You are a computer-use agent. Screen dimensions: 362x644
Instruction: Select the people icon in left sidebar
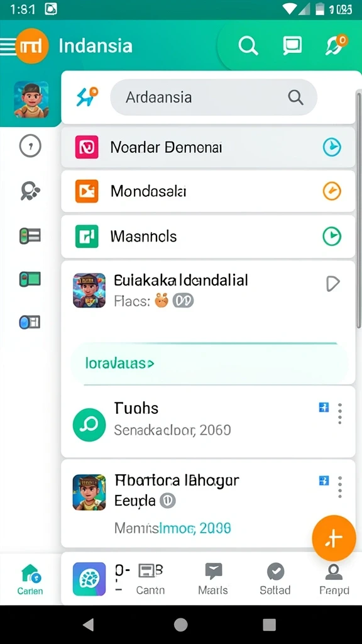pyautogui.click(x=30, y=191)
